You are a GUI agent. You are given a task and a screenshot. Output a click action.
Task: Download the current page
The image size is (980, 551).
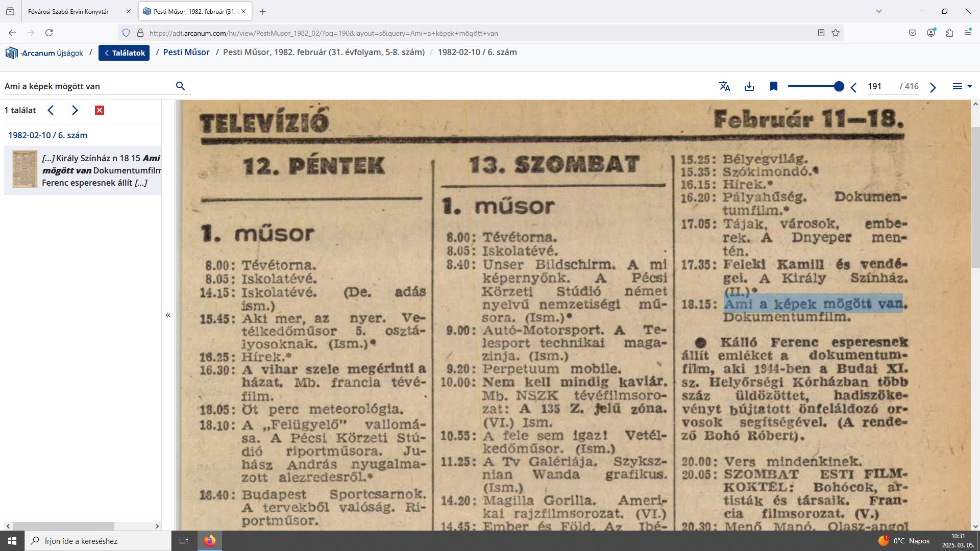[749, 86]
